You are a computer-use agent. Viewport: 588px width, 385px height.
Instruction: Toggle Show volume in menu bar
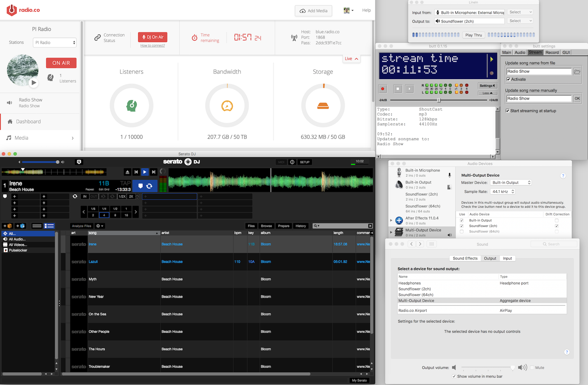(454, 376)
